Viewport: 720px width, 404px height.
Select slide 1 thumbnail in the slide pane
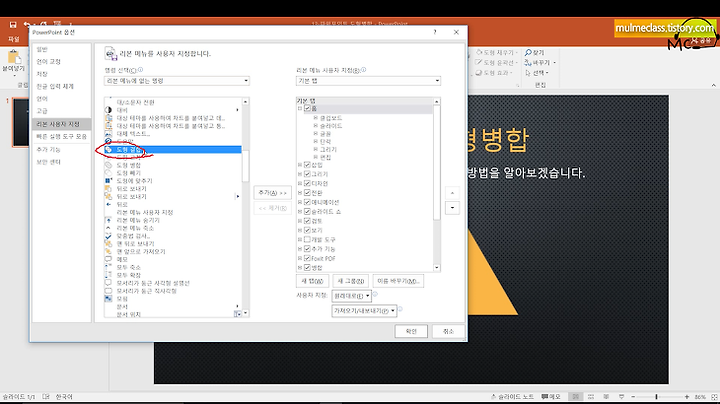pyautogui.click(x=21, y=123)
